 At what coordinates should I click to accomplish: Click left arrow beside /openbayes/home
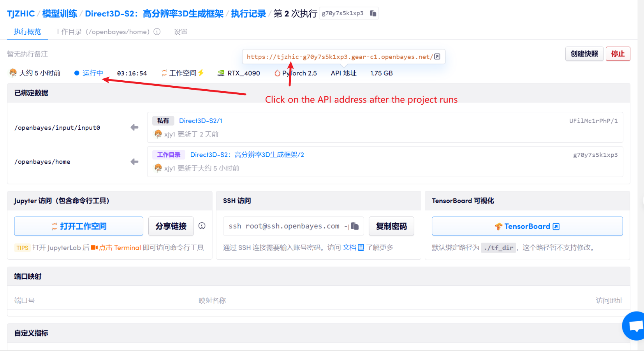(134, 161)
